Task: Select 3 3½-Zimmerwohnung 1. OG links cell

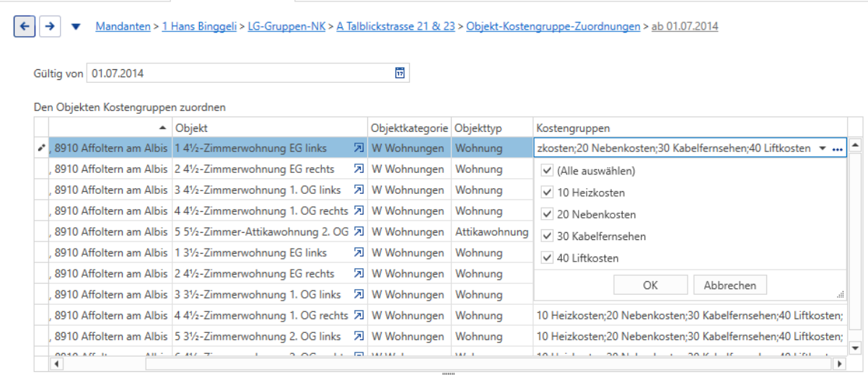Action: (x=269, y=295)
